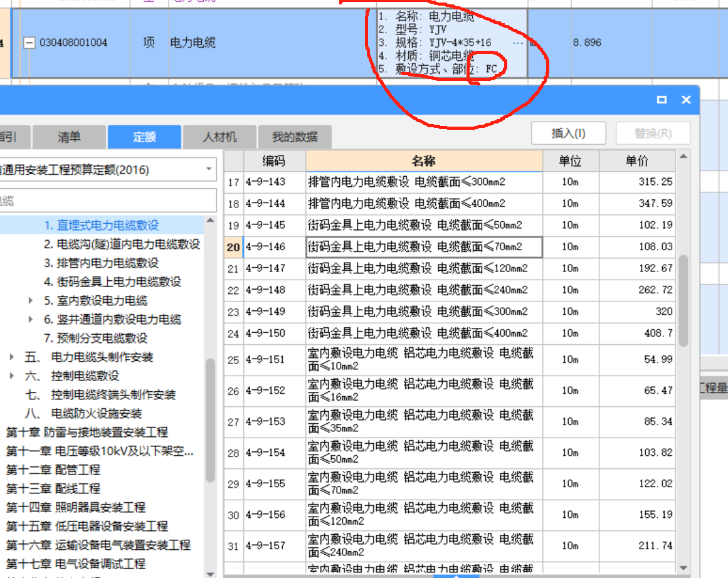Click the 单价 column header
This screenshot has width=728, height=578.
tap(637, 161)
